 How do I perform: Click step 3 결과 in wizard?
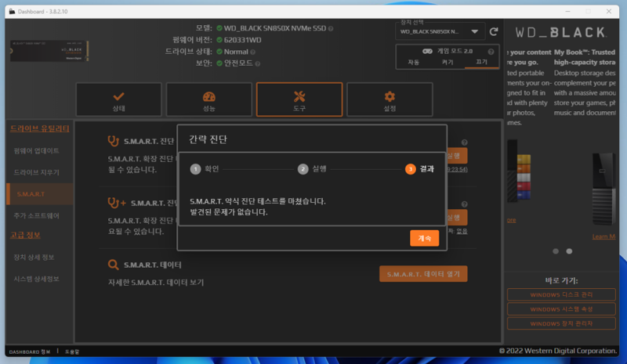tap(419, 169)
